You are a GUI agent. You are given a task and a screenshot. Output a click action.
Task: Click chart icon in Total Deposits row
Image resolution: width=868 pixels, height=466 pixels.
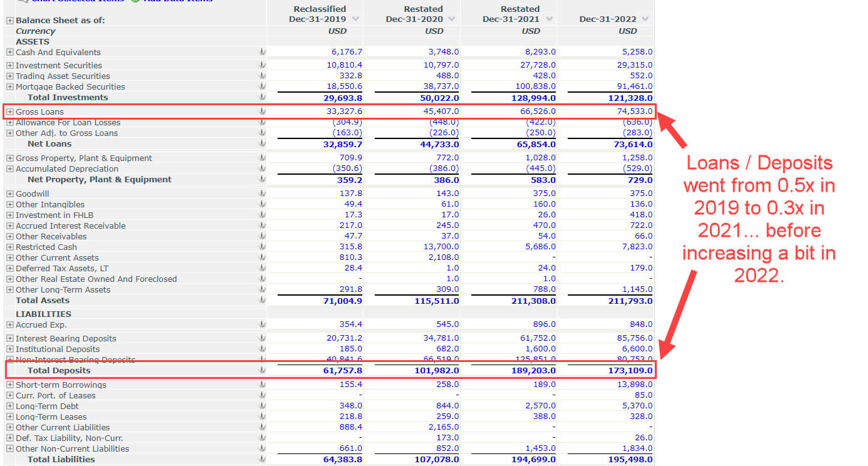tap(262, 370)
